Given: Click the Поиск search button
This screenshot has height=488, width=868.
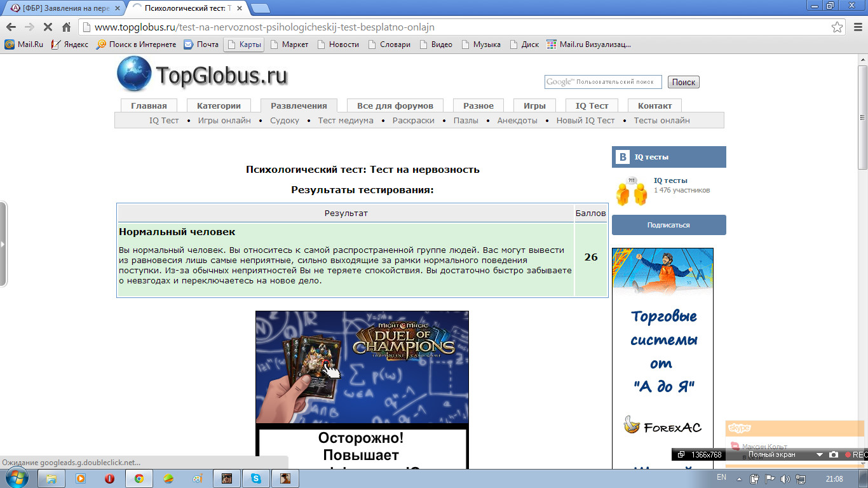Looking at the screenshot, I should click(x=684, y=82).
